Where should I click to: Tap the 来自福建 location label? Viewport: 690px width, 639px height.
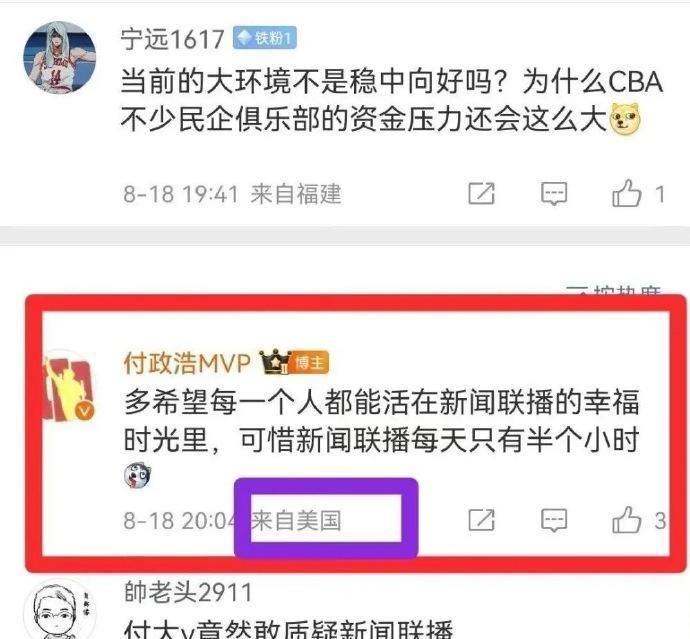tap(296, 194)
